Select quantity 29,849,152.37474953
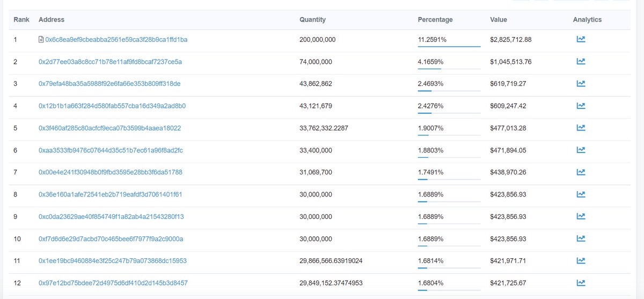This screenshot has height=299, width=644. (x=331, y=283)
